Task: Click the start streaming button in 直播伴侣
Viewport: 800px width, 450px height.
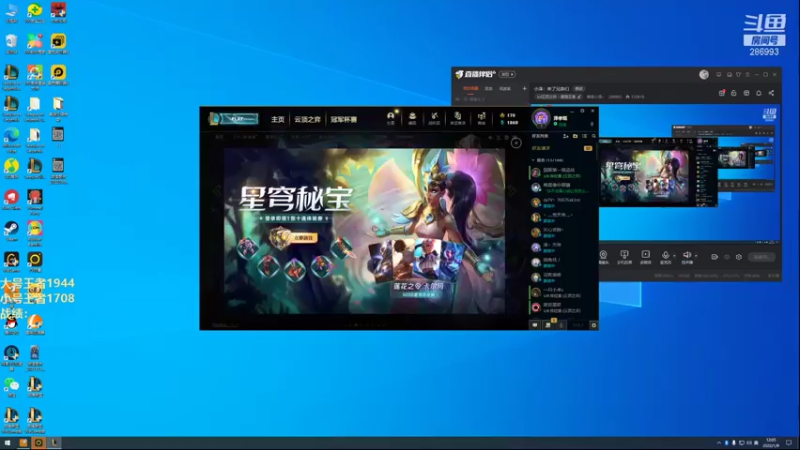Action: [762, 257]
